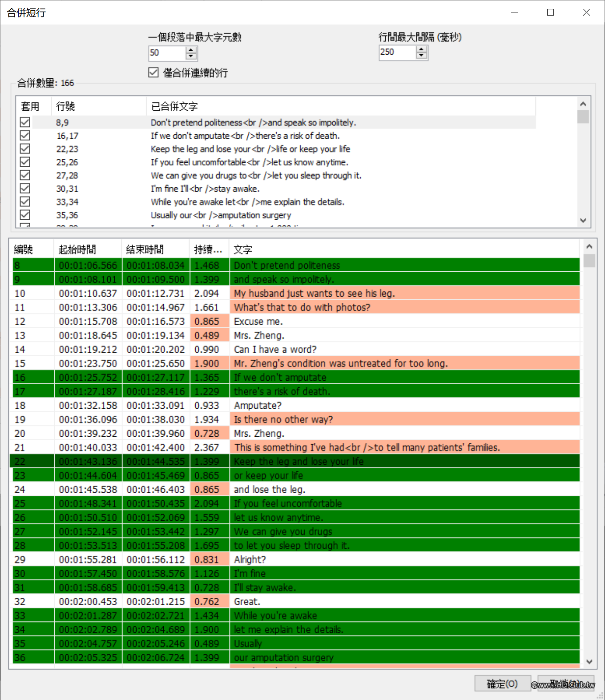The width and height of the screenshot is (605, 700).
Task: Increase the max characters per paragraph value
Action: tap(191, 50)
